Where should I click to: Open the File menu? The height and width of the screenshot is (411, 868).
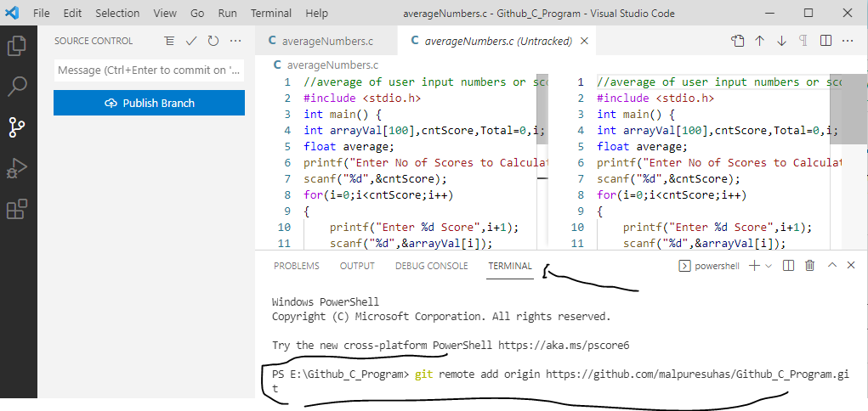tap(42, 13)
